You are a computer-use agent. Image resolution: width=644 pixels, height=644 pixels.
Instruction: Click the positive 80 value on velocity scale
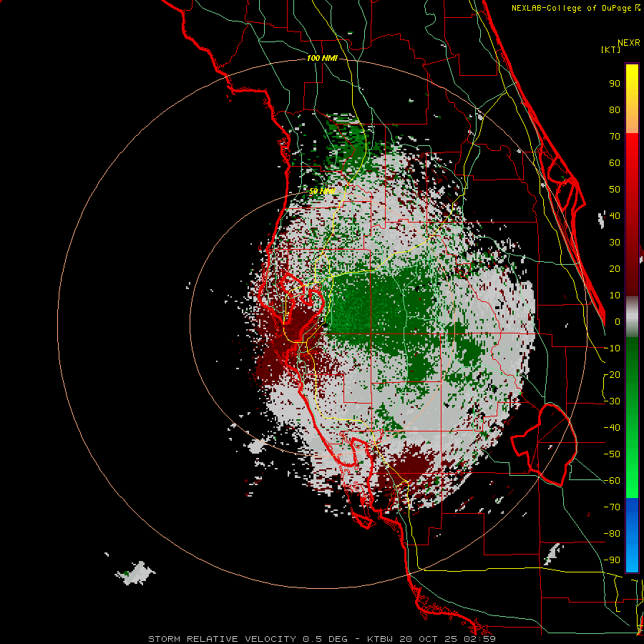[615, 110]
